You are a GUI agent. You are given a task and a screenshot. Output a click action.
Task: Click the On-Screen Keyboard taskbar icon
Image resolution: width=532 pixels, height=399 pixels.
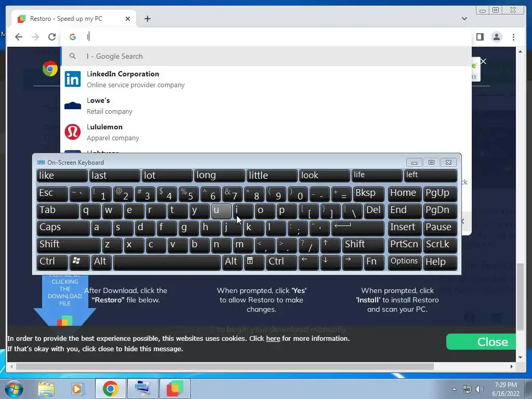(x=142, y=389)
